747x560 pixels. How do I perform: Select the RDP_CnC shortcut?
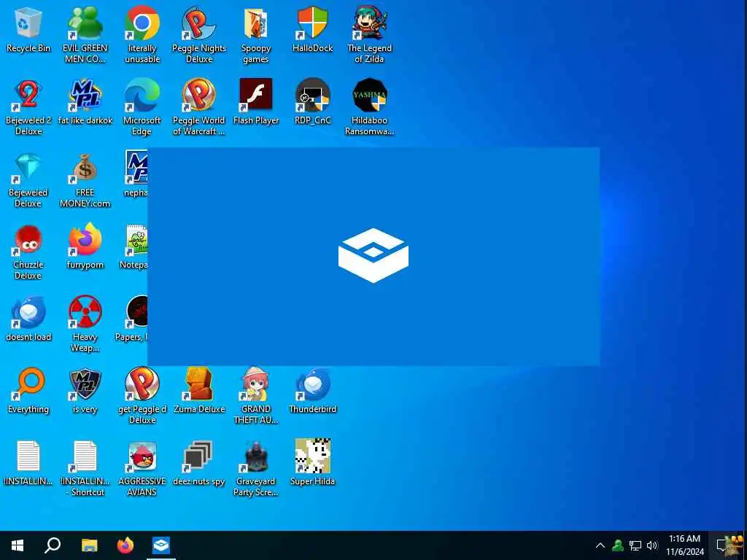[x=312, y=102]
